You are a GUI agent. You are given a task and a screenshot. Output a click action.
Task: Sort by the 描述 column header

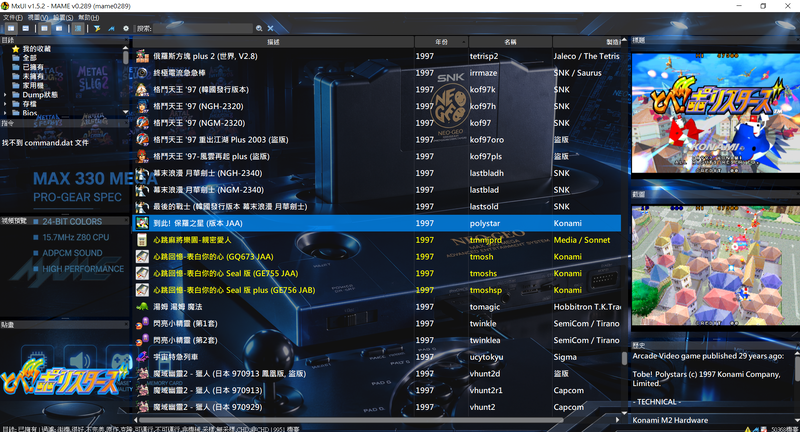(273, 42)
